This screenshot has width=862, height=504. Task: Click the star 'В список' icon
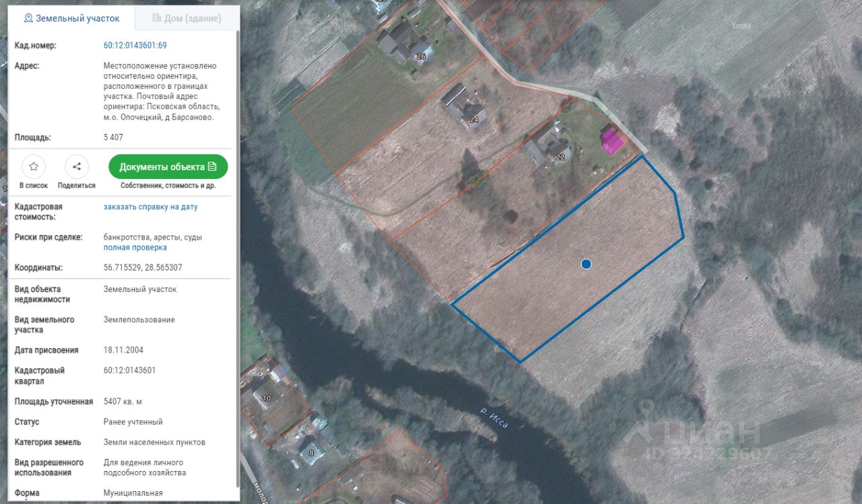click(34, 166)
